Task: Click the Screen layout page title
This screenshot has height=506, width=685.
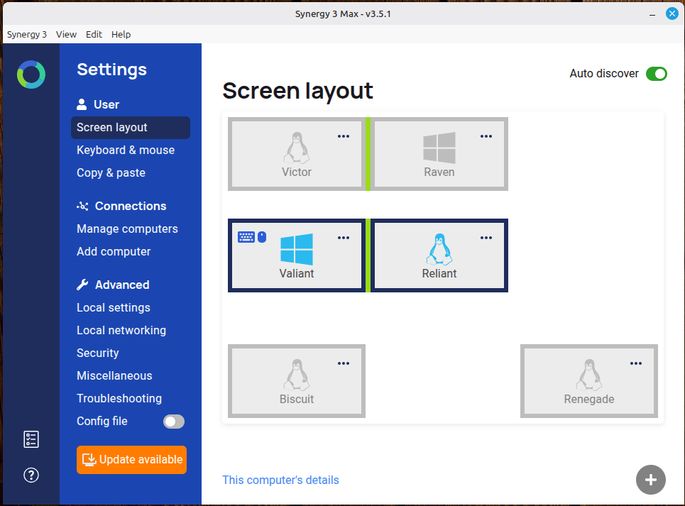Action: pyautogui.click(x=298, y=91)
